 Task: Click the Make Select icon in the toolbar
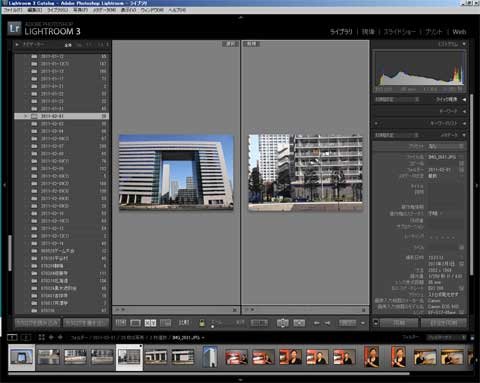tap(299, 323)
